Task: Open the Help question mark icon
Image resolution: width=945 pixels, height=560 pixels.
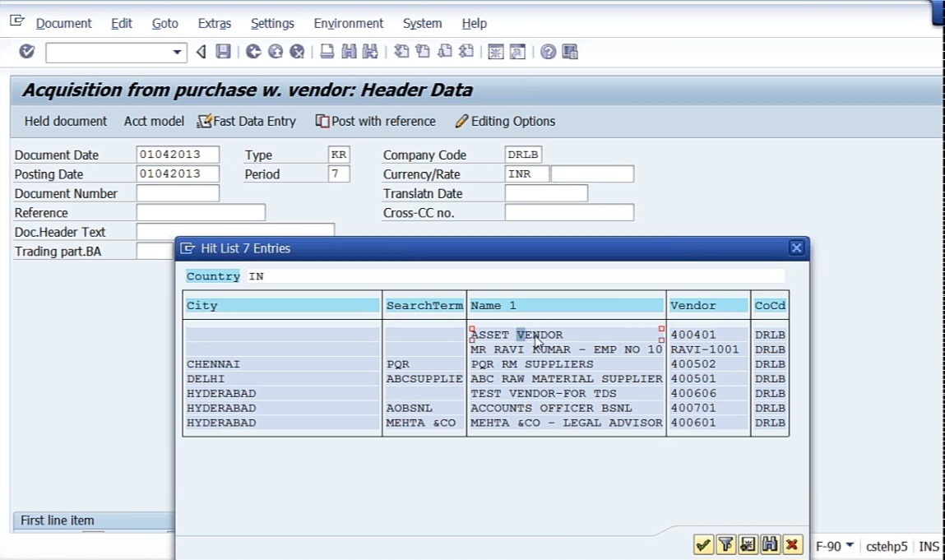Action: [548, 52]
